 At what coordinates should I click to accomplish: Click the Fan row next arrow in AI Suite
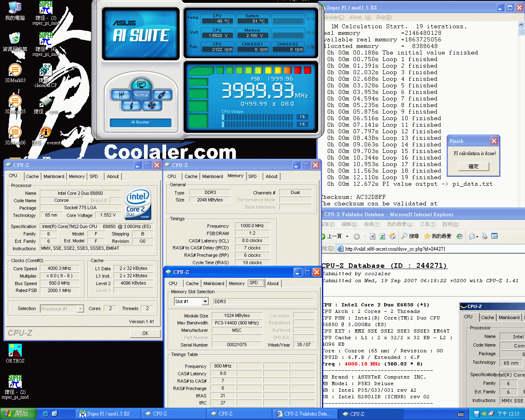(x=313, y=47)
